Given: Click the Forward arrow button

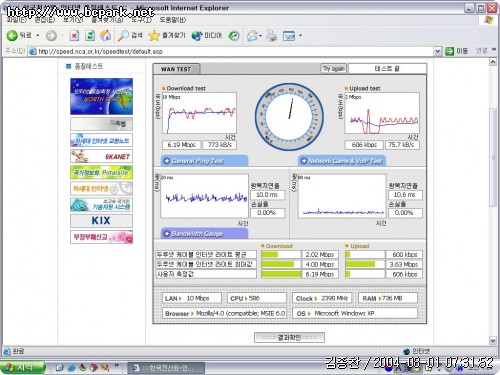Looking at the screenshot, I should (x=51, y=36).
